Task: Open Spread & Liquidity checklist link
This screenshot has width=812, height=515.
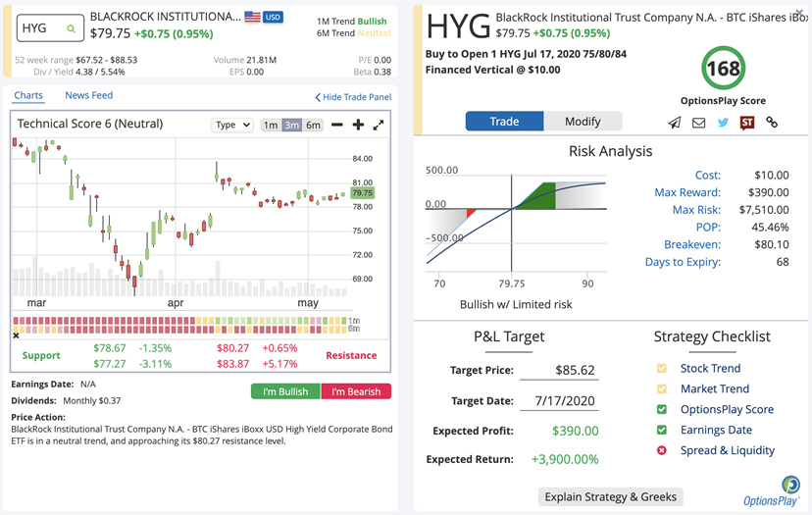Action: click(727, 450)
